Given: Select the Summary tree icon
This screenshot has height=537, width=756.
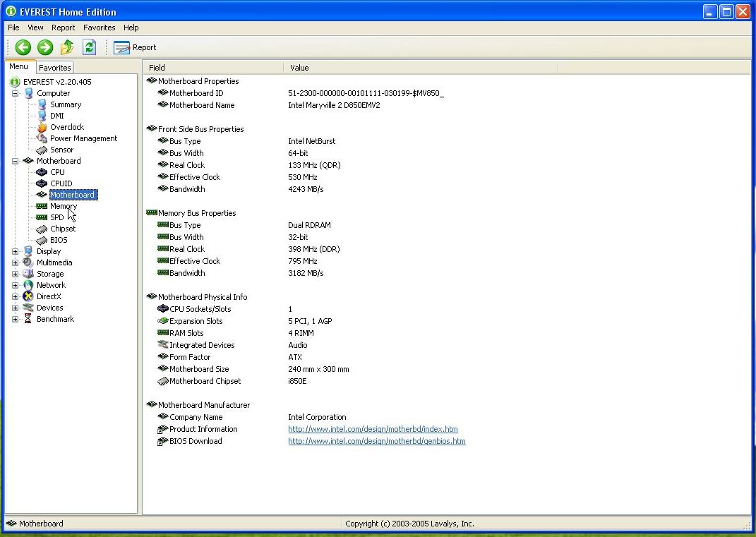Looking at the screenshot, I should pos(42,104).
